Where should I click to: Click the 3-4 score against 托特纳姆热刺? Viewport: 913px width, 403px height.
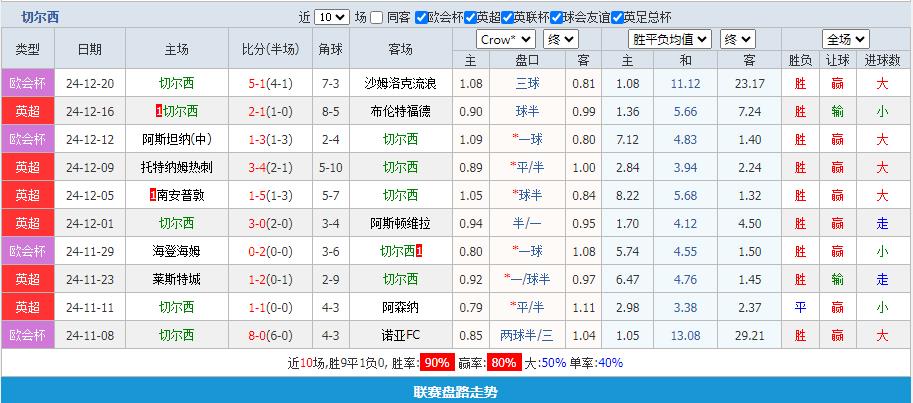(x=257, y=168)
